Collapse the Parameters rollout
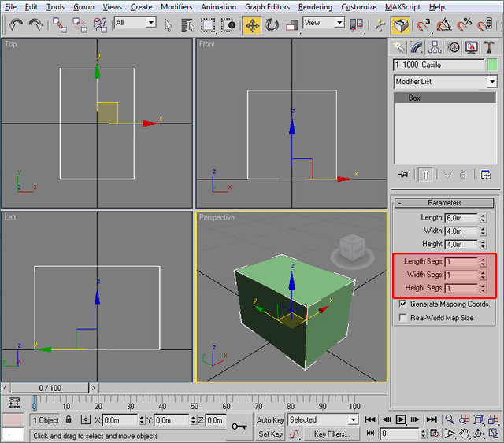 (445, 203)
